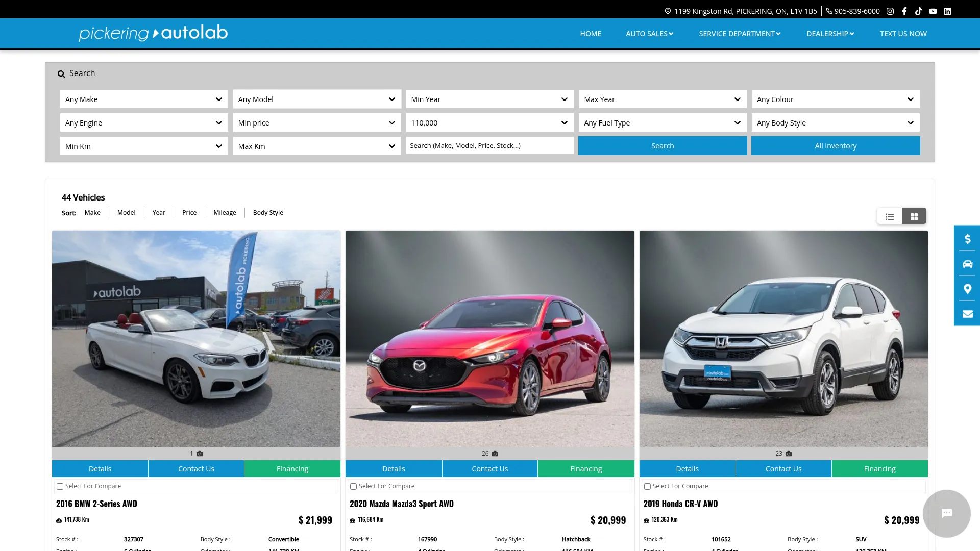Open the Min price dropdown

click(x=317, y=122)
